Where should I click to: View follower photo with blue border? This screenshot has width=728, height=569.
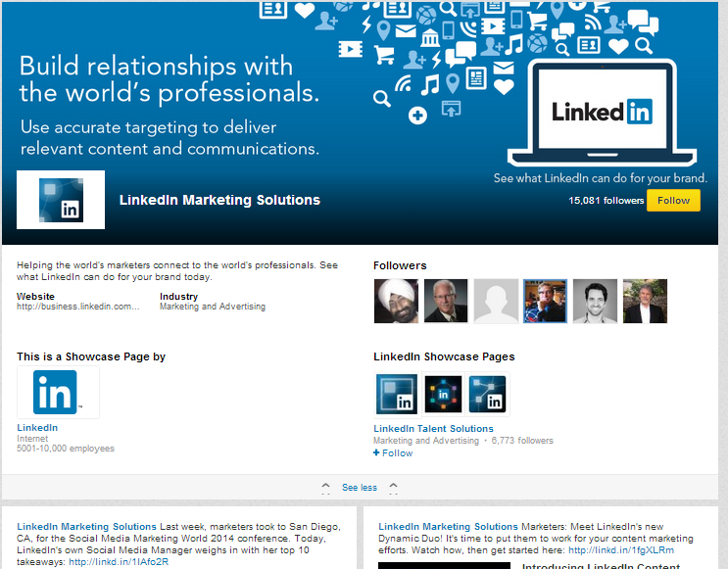545,301
